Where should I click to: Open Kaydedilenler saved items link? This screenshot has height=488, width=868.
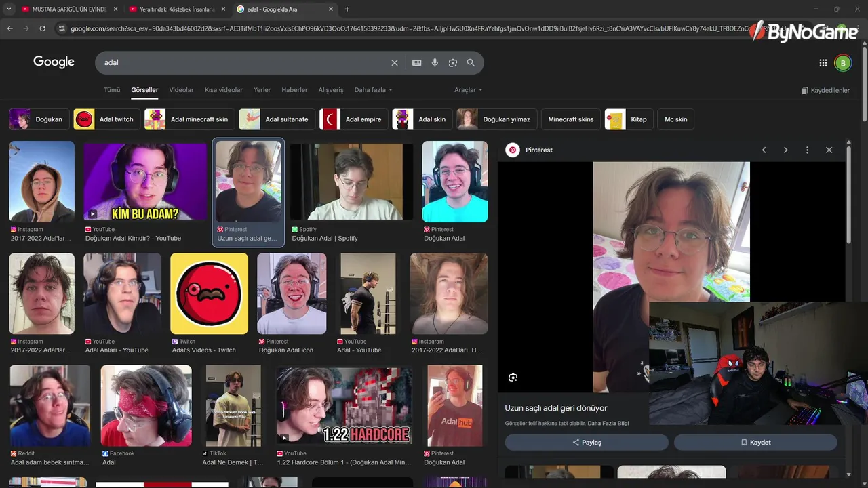coord(825,91)
